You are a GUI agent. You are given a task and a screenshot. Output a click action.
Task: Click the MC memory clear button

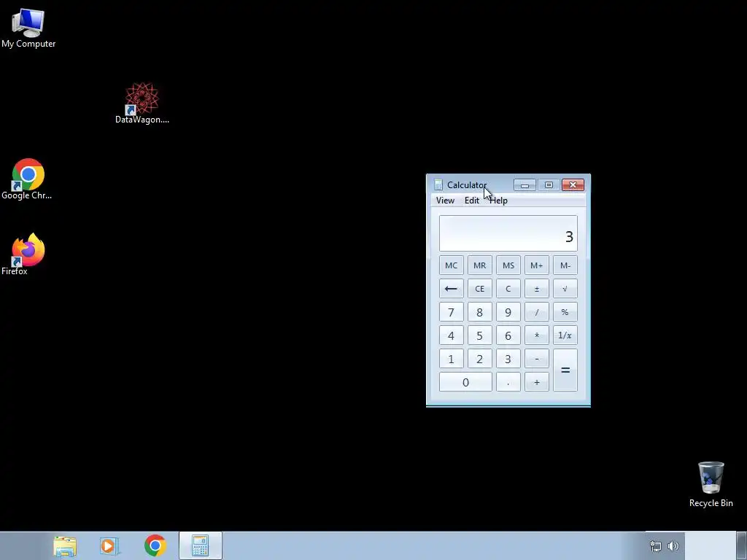click(451, 265)
